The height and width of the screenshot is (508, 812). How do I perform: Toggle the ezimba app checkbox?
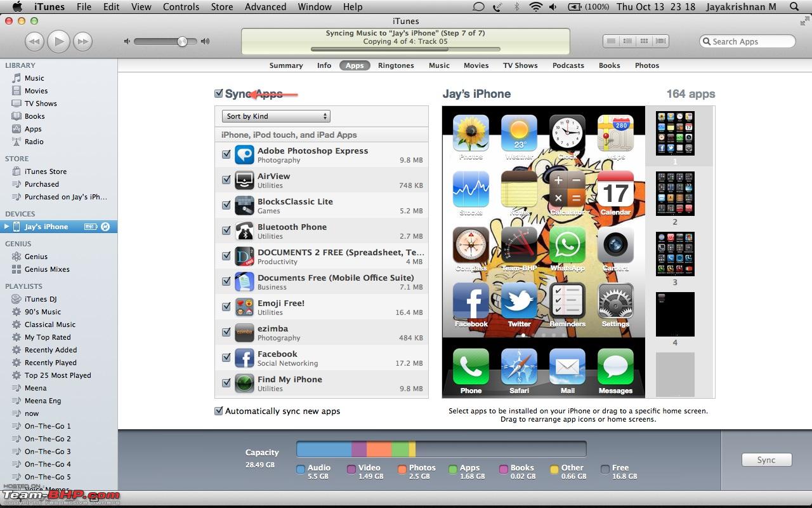[x=226, y=332]
